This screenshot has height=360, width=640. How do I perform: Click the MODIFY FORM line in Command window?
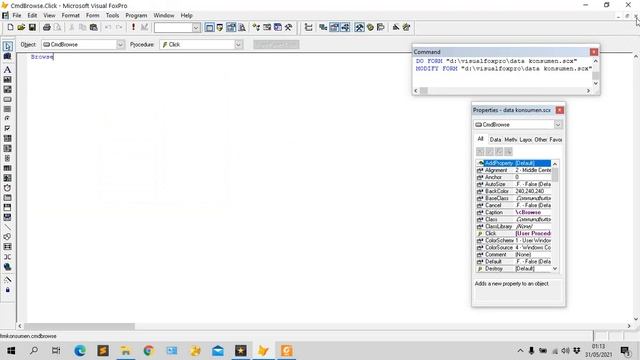(x=504, y=69)
